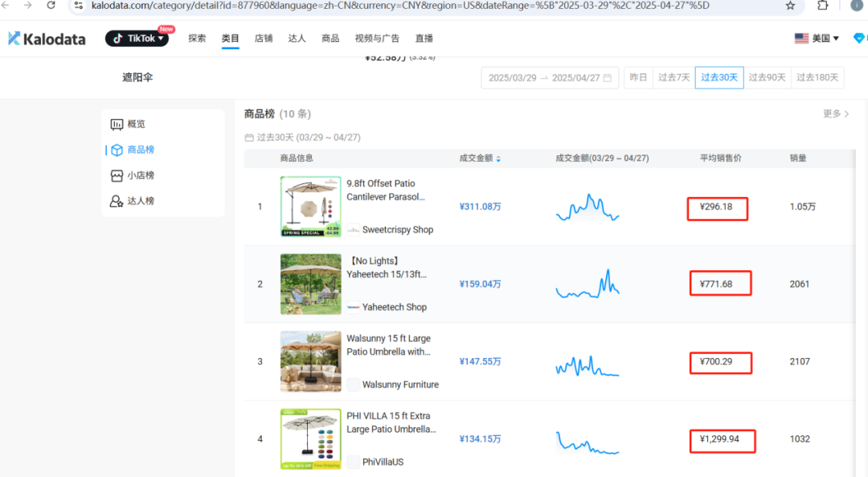The height and width of the screenshot is (477, 868).
Task: Click the ¥159.04万 revenue value
Action: click(480, 284)
